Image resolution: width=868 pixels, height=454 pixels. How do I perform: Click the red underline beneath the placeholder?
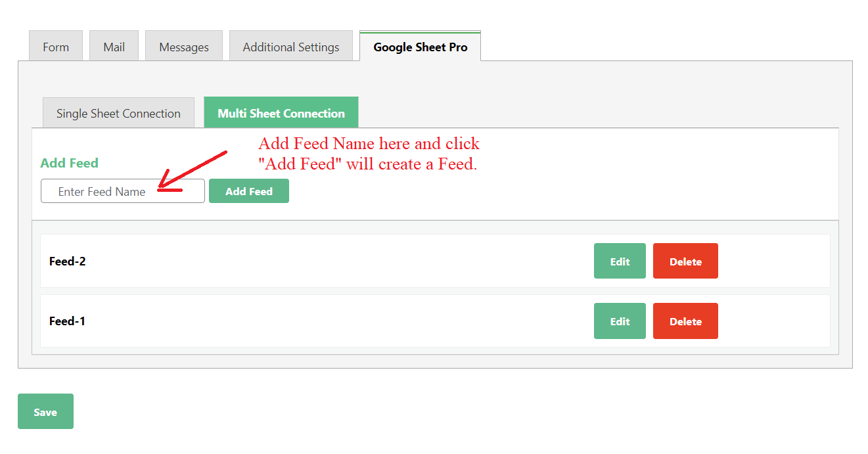(171, 191)
